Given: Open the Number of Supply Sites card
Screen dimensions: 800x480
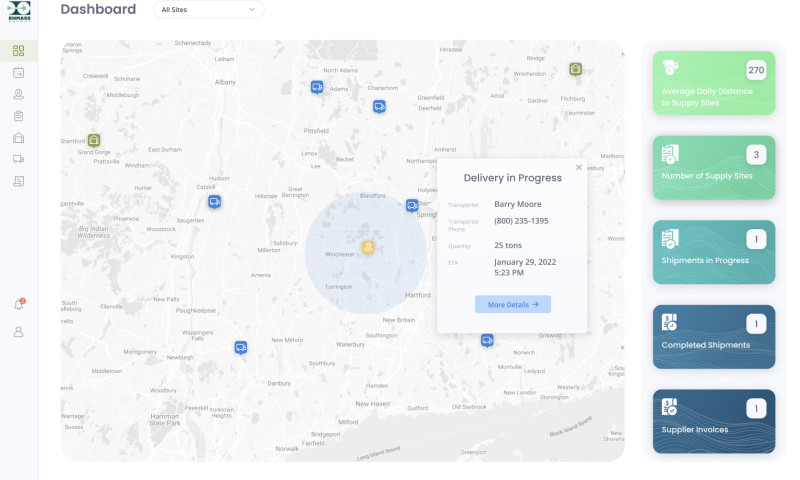Looking at the screenshot, I should point(714,167).
